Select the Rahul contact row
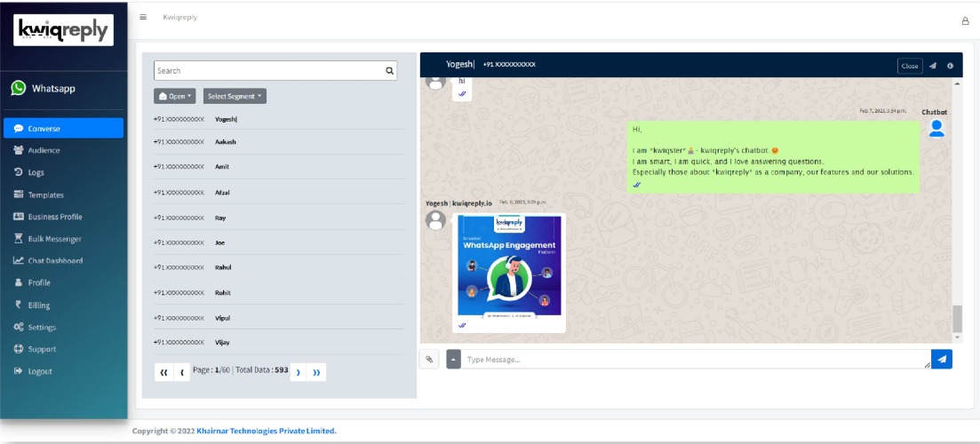This screenshot has height=444, width=980. [x=279, y=267]
